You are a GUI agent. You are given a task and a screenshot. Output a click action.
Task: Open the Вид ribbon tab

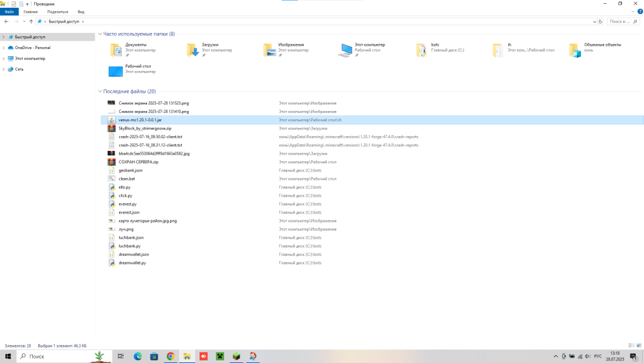[x=81, y=12]
